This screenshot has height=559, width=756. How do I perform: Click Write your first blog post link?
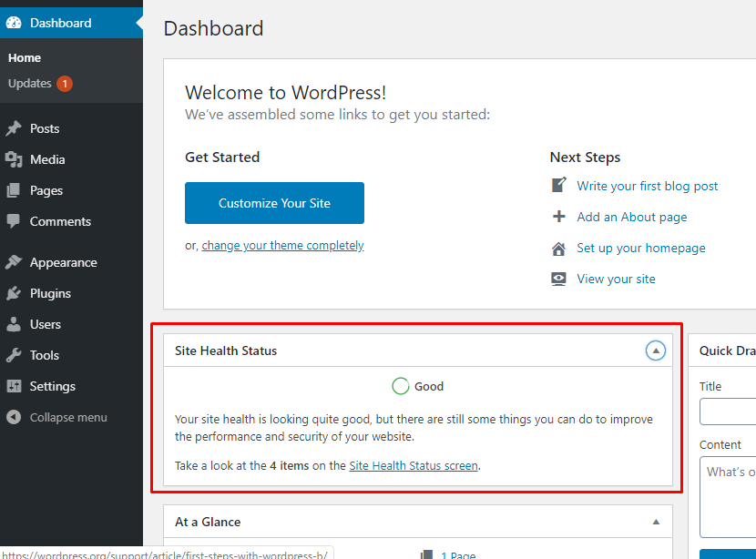647,186
